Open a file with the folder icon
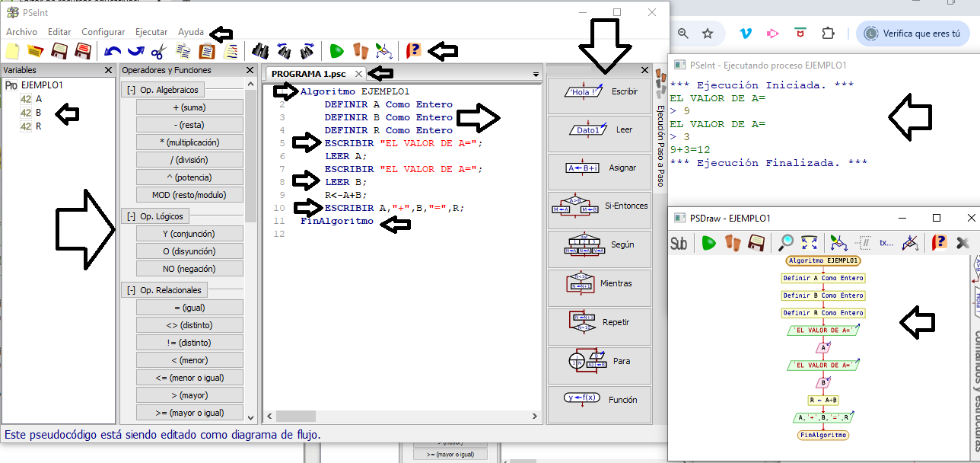Viewport: 980px width, 463px height. pos(35,52)
